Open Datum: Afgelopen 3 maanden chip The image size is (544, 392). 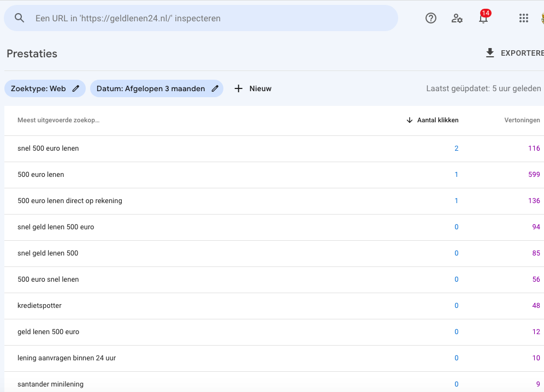tap(156, 88)
